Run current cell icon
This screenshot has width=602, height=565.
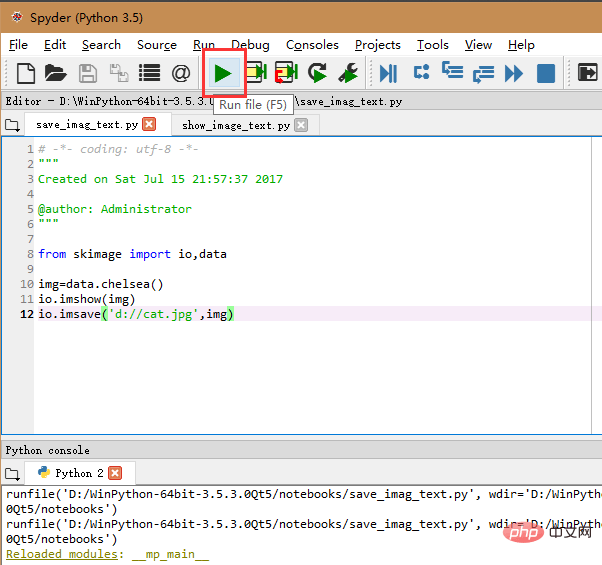[x=256, y=73]
